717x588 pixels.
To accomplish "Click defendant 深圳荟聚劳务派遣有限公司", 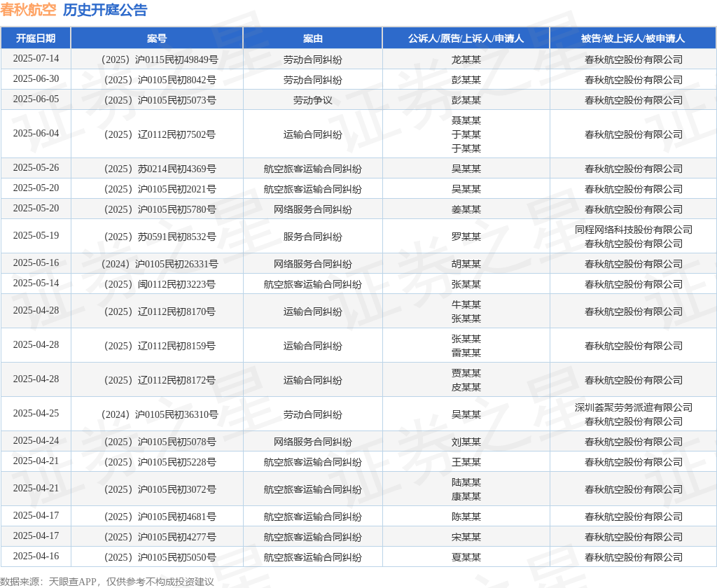I will click(633, 407).
